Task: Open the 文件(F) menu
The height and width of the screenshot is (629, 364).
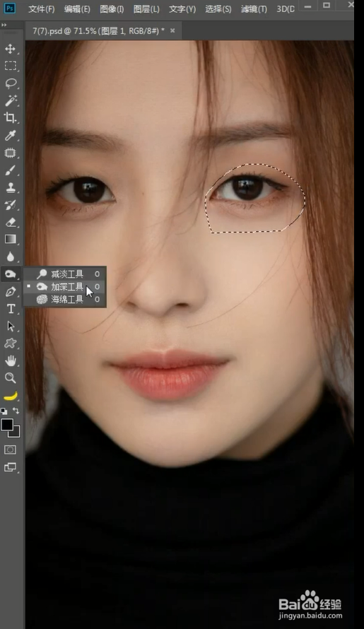Action: click(x=41, y=8)
